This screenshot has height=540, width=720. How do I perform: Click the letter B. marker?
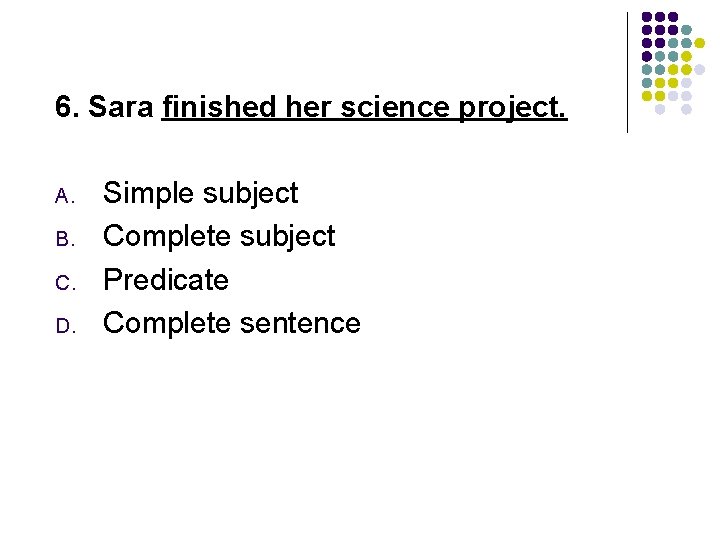coord(65,239)
